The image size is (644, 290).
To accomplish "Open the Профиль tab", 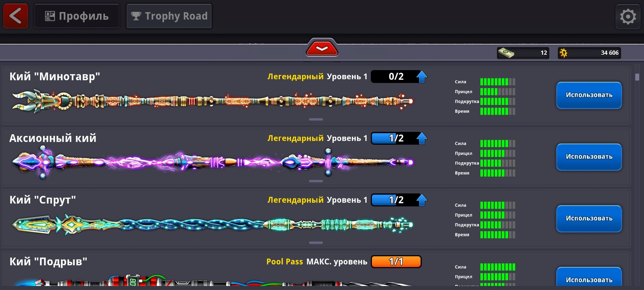I will click(77, 16).
